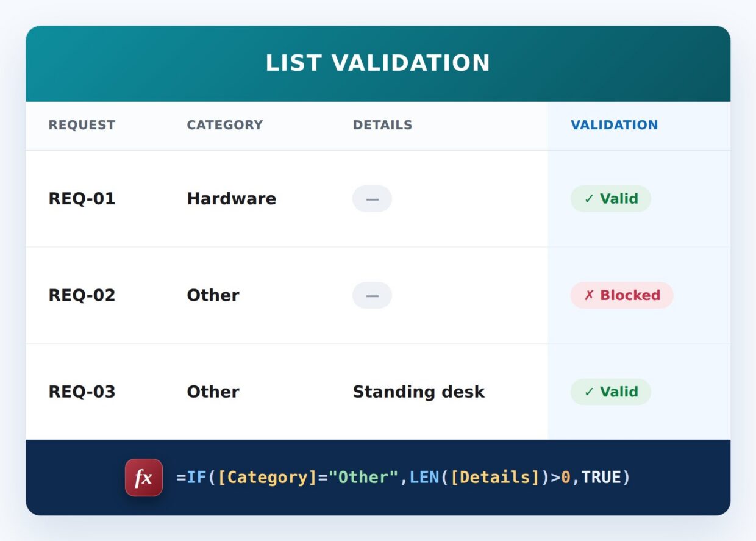This screenshot has width=756, height=541.
Task: Click the Hardware category cell
Action: [231, 199]
